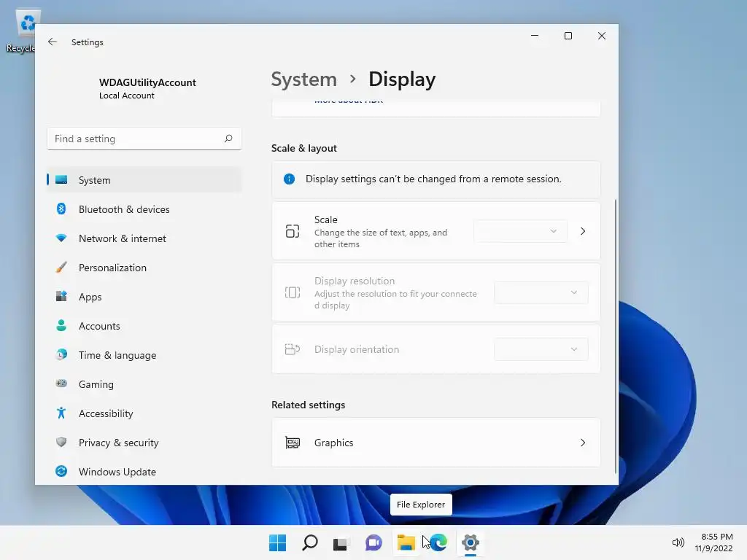
Task: Open the Windows Start menu
Action: (277, 542)
